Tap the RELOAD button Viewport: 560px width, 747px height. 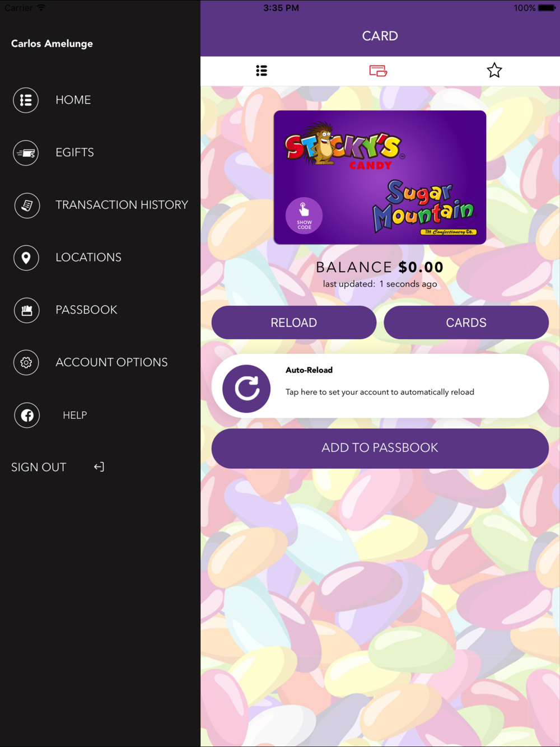tap(294, 323)
